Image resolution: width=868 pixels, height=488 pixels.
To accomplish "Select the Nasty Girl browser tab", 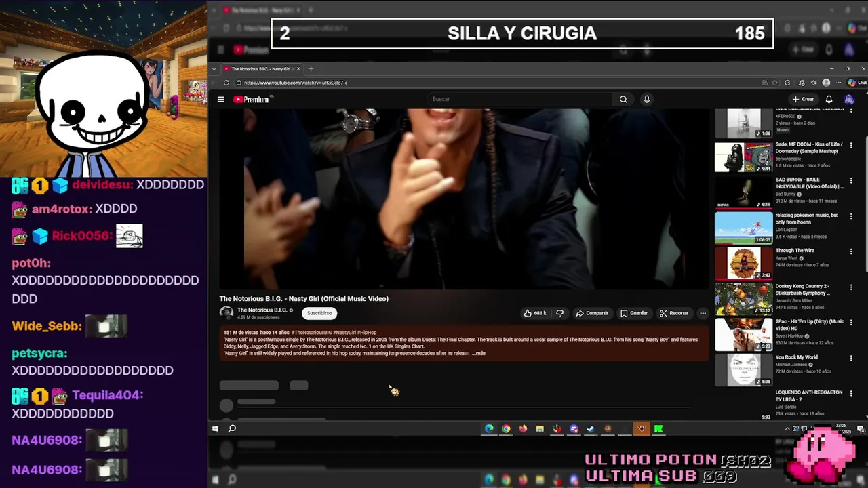I will [x=262, y=69].
